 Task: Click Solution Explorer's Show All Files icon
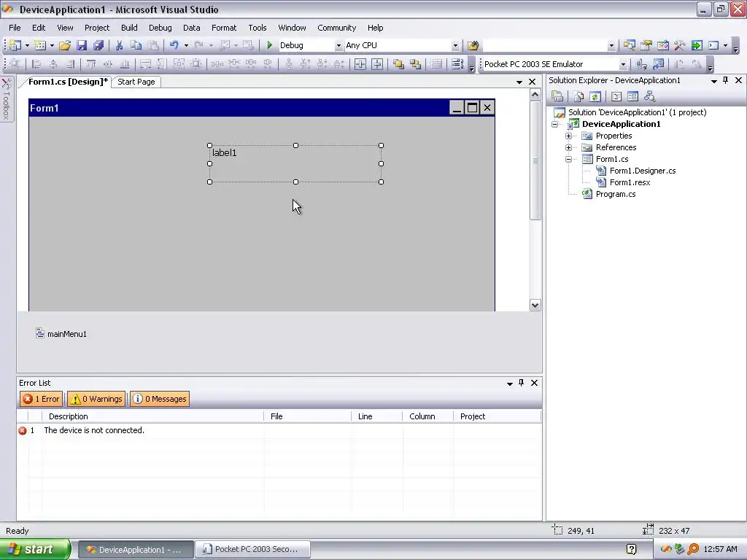(x=578, y=97)
